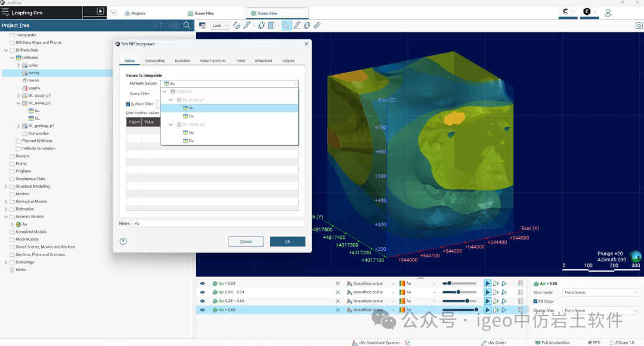Click the Name input field
The width and height of the screenshot is (644, 346).
click(218, 223)
